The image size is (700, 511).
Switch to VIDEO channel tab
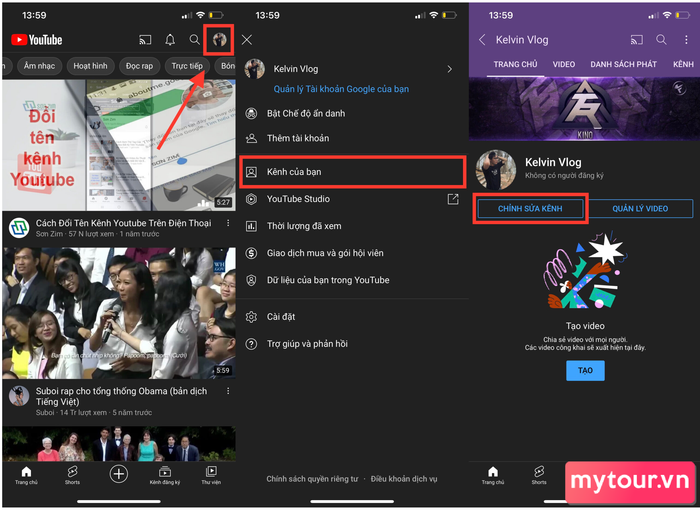pos(564,64)
